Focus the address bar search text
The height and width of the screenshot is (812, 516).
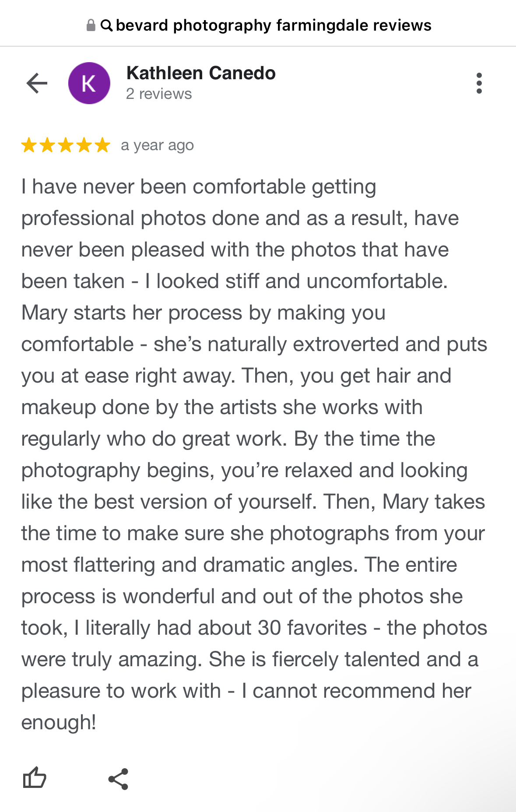click(274, 25)
